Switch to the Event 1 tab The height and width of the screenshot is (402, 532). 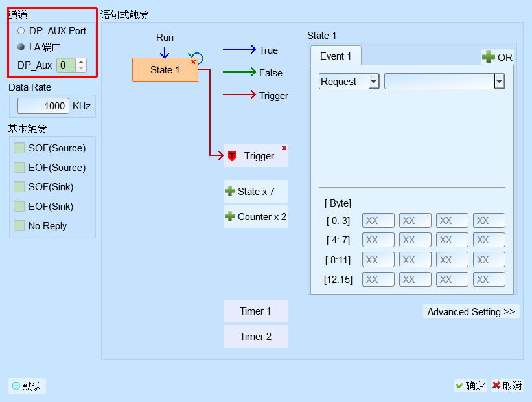(336, 56)
